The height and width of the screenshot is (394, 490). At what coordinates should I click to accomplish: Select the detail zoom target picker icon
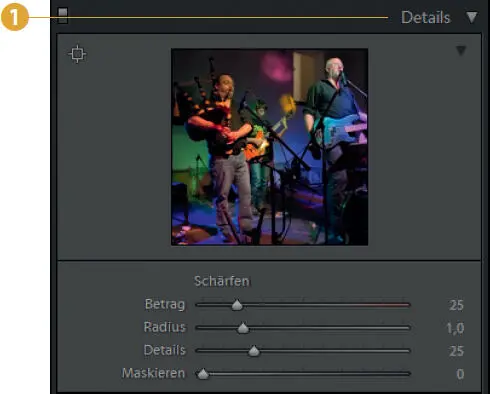(x=77, y=54)
